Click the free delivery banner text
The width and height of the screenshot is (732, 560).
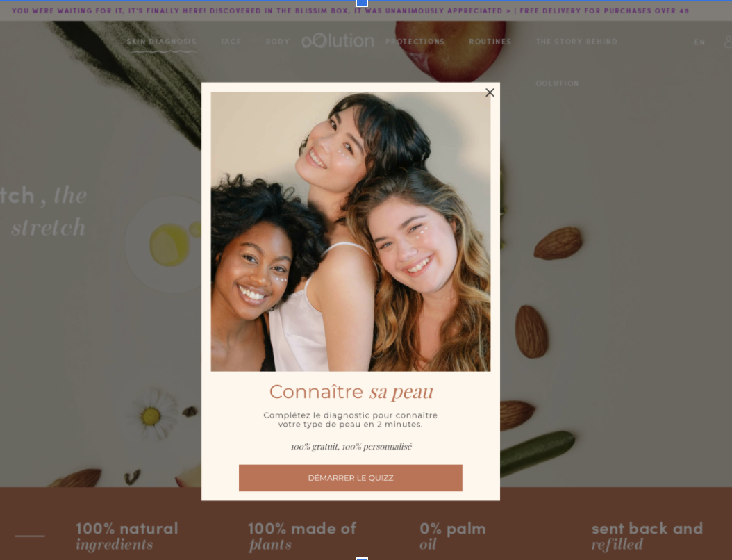(x=604, y=10)
